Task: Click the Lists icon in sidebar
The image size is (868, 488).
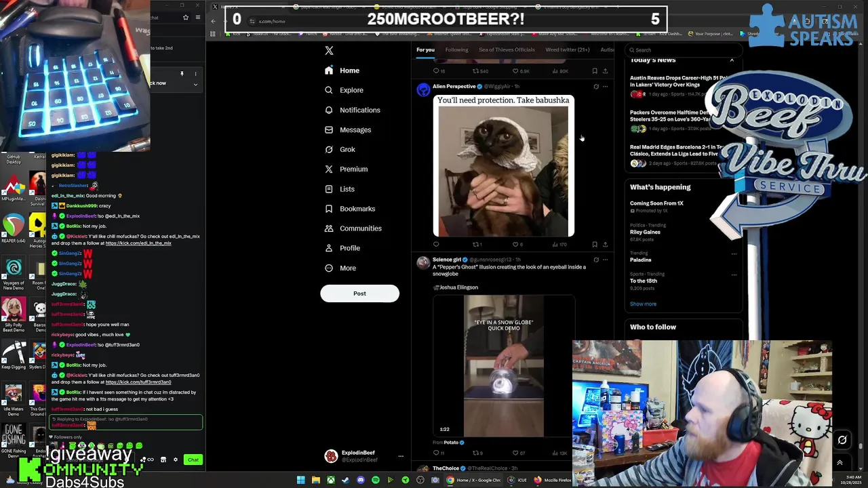Action: 329,189
